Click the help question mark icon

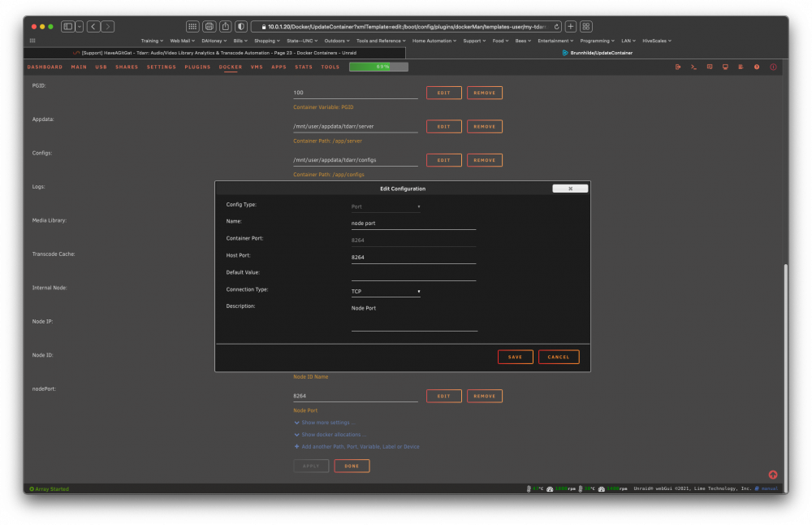tap(757, 67)
